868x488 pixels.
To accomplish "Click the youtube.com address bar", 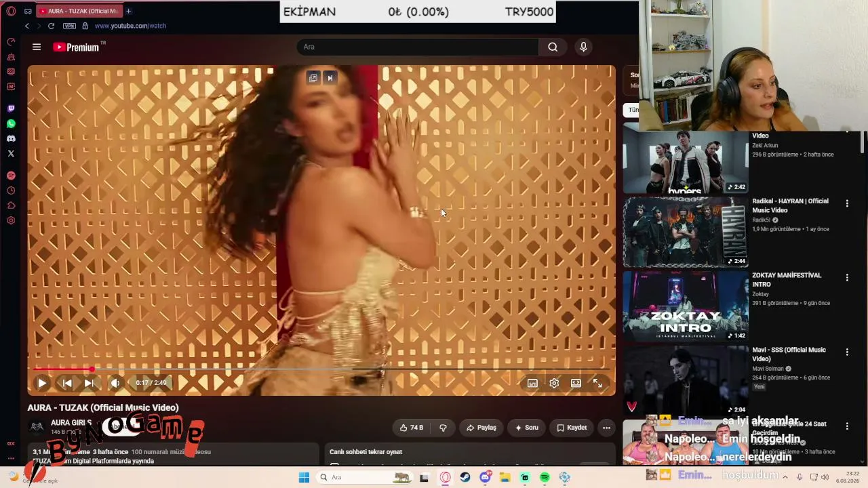I will (x=130, y=26).
